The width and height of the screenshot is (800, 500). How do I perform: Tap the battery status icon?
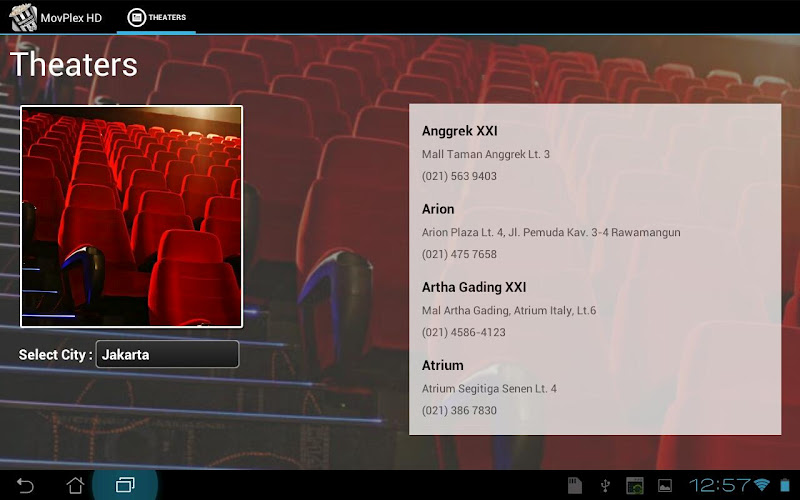(785, 485)
